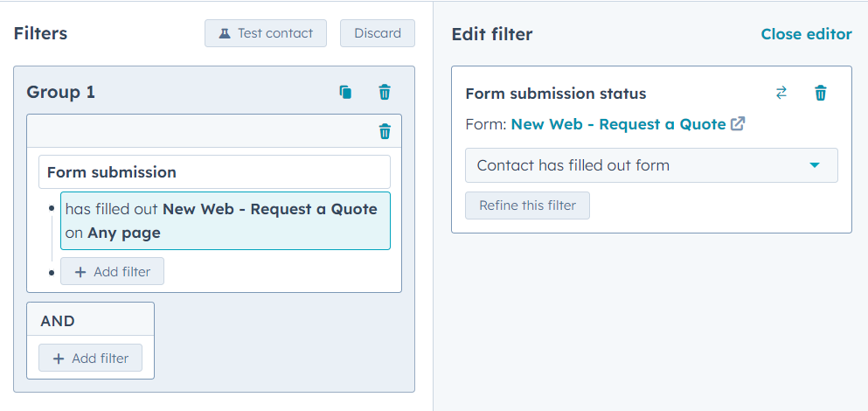Click the Discard button
This screenshot has width=868, height=411.
pyautogui.click(x=378, y=33)
